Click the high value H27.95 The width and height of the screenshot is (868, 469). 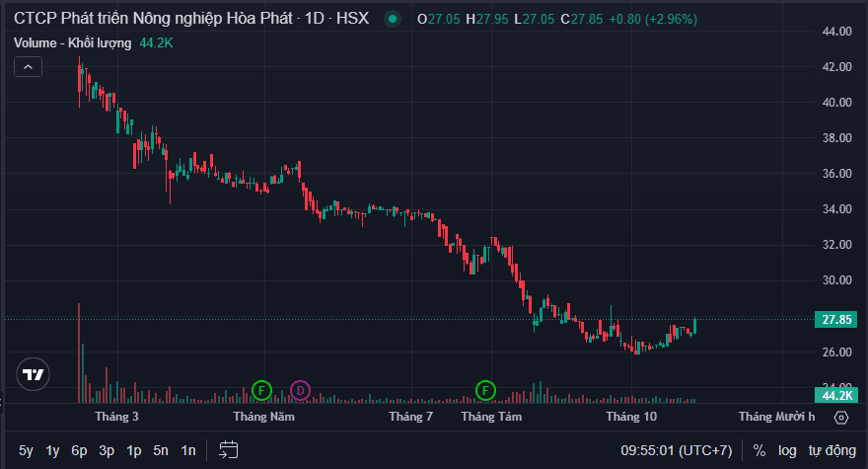point(487,20)
